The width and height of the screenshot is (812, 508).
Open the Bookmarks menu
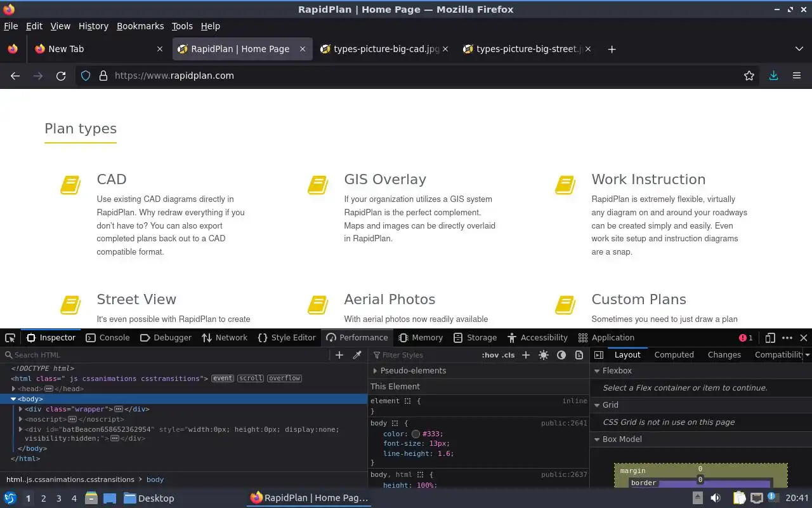click(x=140, y=26)
